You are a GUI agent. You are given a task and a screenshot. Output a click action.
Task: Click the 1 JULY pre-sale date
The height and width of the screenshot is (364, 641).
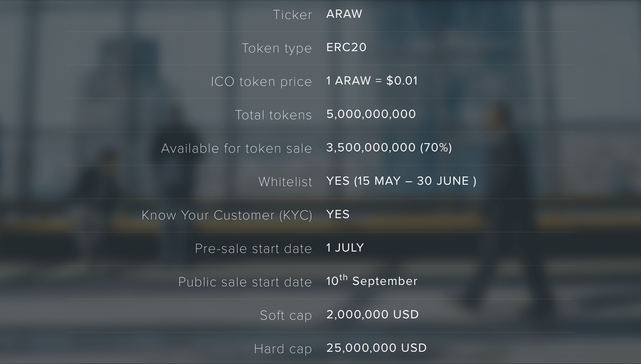[x=345, y=248]
